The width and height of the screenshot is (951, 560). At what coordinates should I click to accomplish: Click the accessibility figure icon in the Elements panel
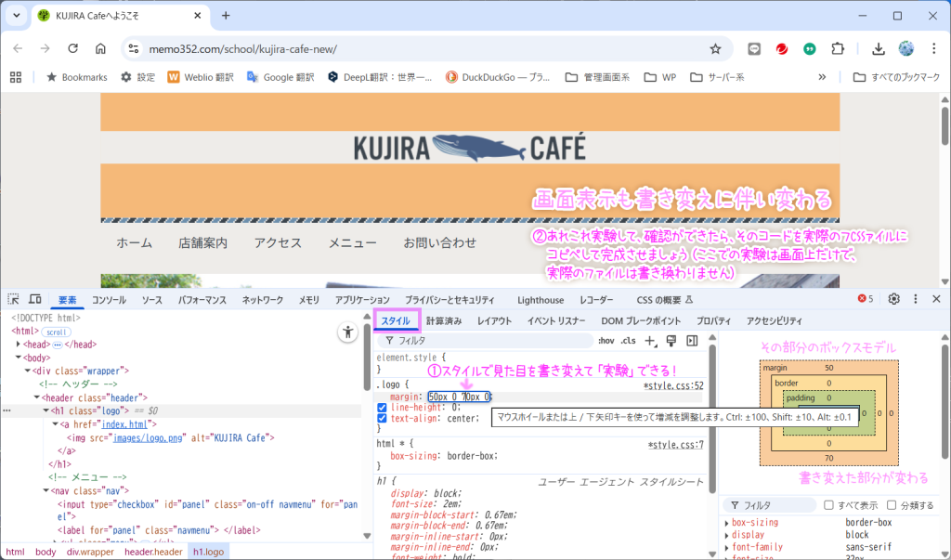(x=347, y=332)
